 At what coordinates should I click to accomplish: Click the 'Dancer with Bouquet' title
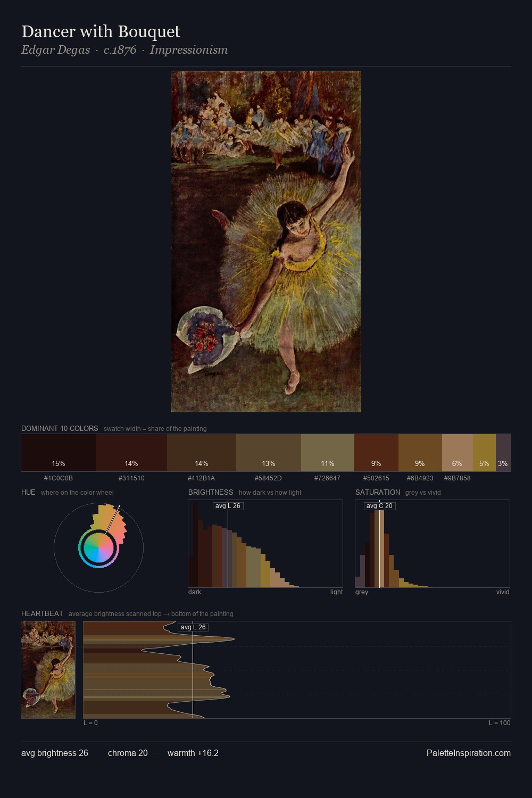[x=101, y=32]
